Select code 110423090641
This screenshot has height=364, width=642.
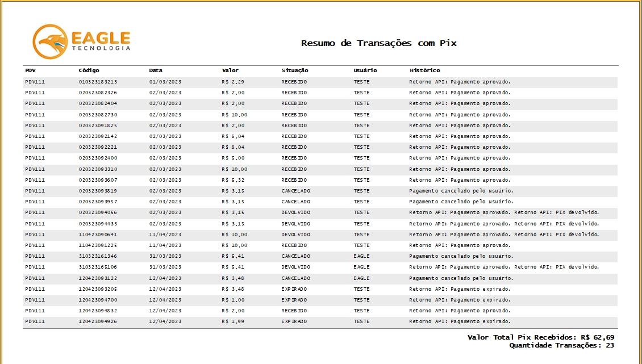coord(98,235)
